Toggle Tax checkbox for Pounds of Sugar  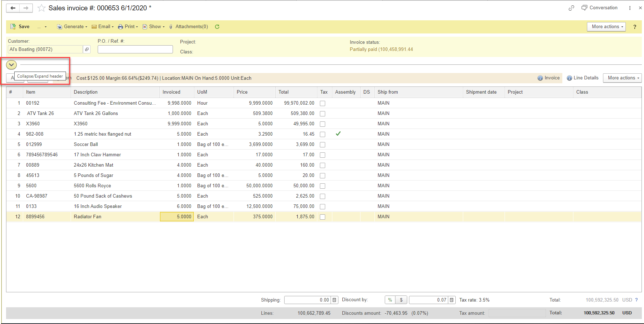(323, 176)
